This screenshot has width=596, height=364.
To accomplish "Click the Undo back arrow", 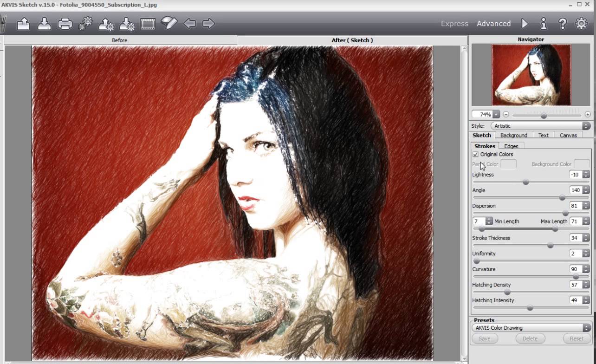I will point(190,23).
